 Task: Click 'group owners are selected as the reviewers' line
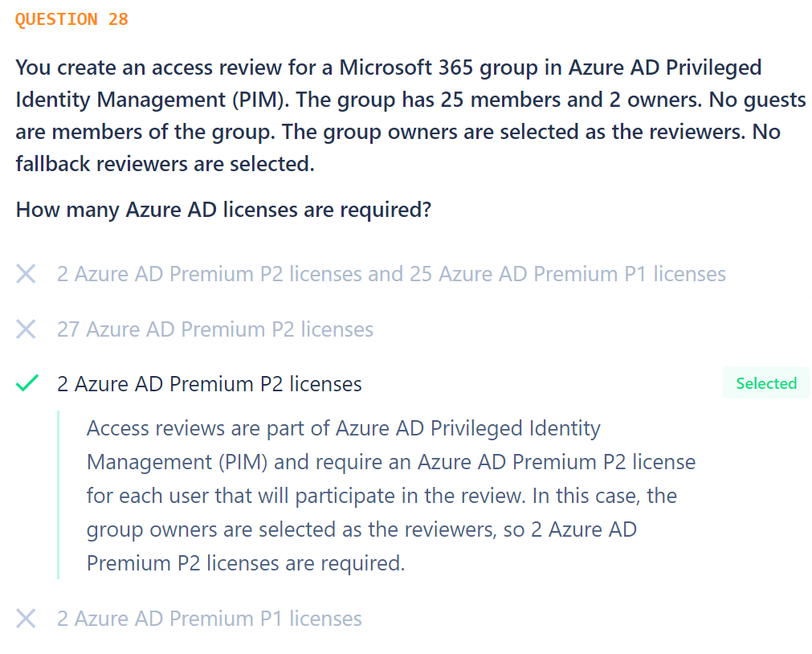pyautogui.click(x=292, y=529)
